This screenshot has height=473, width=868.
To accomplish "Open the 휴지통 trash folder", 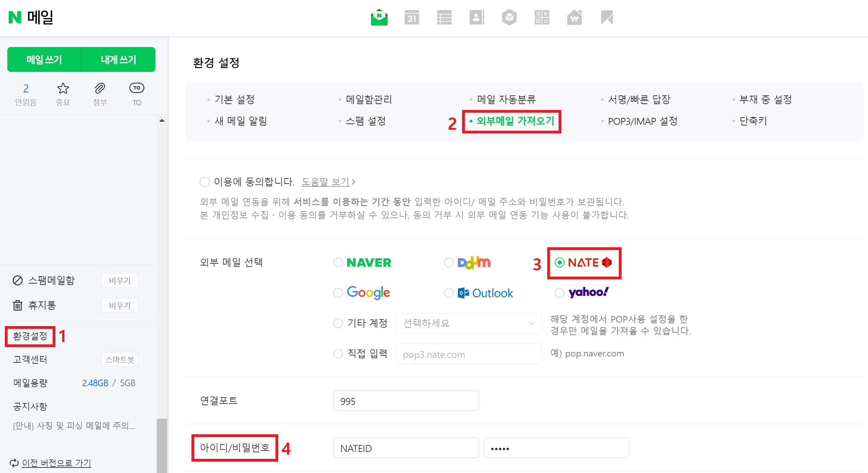I will tap(42, 305).
